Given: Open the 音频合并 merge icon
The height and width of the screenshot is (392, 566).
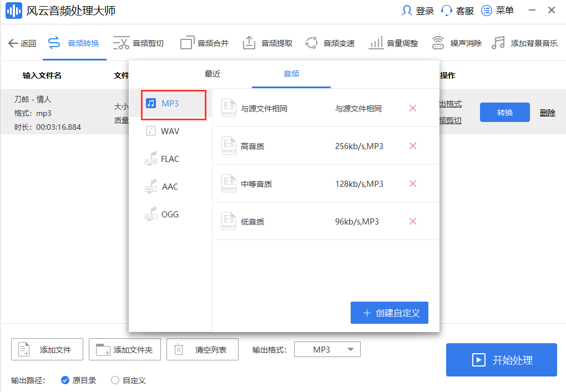Looking at the screenshot, I should (188, 43).
